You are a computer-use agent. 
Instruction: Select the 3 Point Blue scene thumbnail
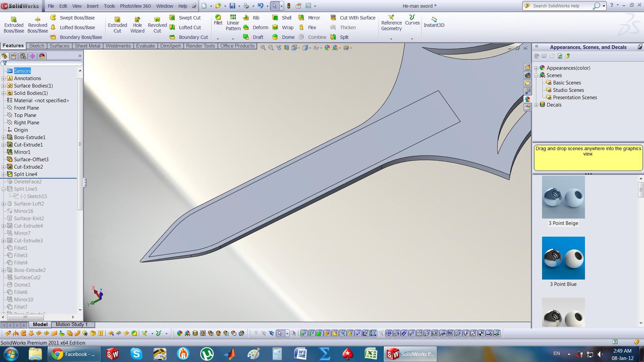(x=563, y=258)
